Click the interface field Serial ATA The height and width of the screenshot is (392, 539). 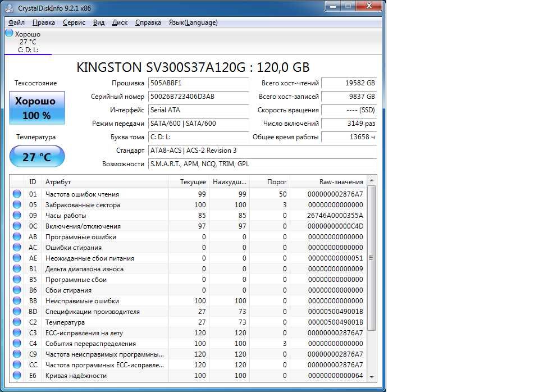[198, 110]
